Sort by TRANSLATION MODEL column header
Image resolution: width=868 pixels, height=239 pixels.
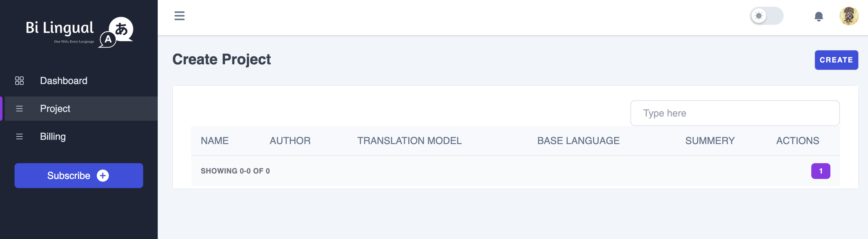(409, 140)
